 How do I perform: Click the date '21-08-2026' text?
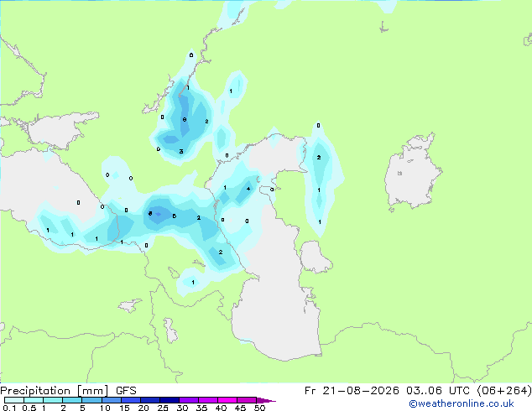[360, 391]
